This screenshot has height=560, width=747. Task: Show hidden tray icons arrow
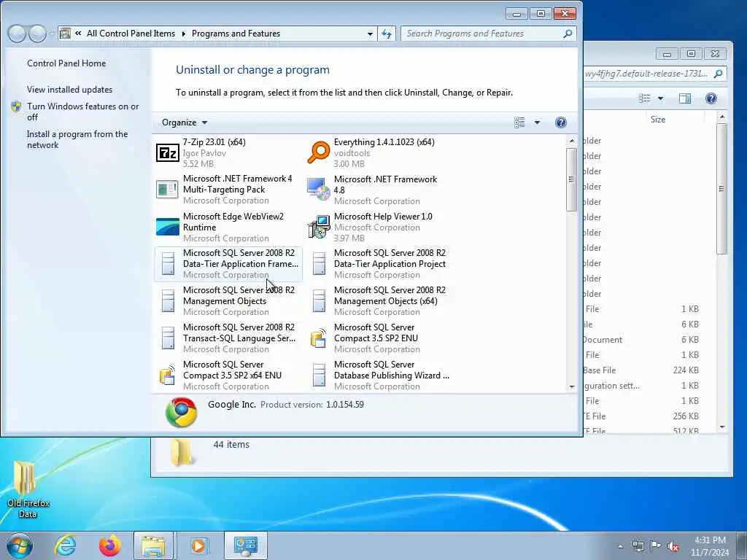pyautogui.click(x=620, y=546)
